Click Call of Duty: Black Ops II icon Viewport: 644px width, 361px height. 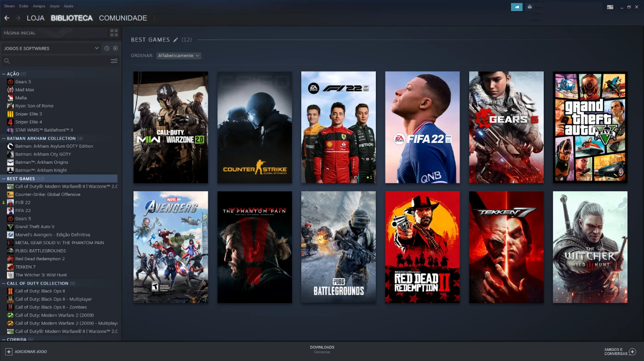(x=10, y=291)
